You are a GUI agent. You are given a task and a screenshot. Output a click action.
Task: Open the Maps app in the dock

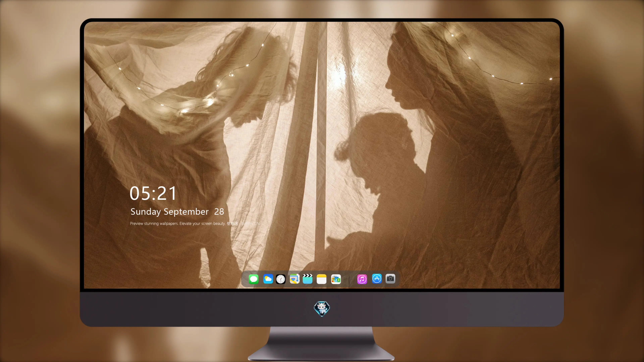pos(294,279)
